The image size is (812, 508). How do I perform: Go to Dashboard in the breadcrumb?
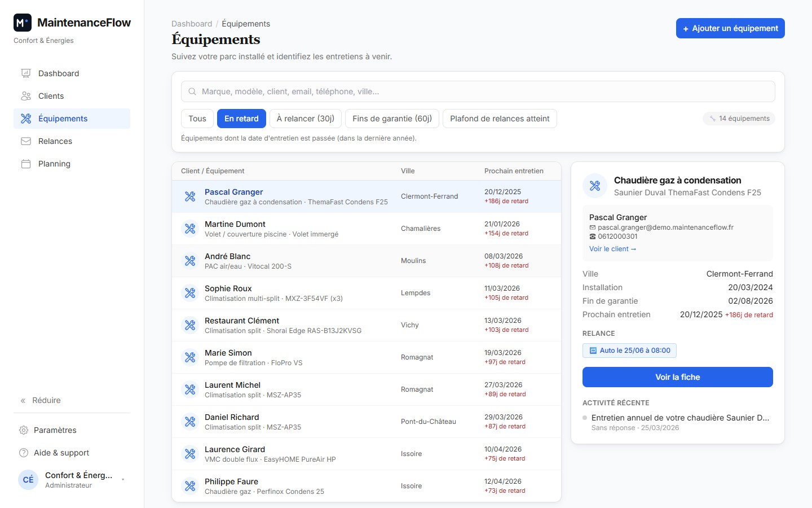192,24
